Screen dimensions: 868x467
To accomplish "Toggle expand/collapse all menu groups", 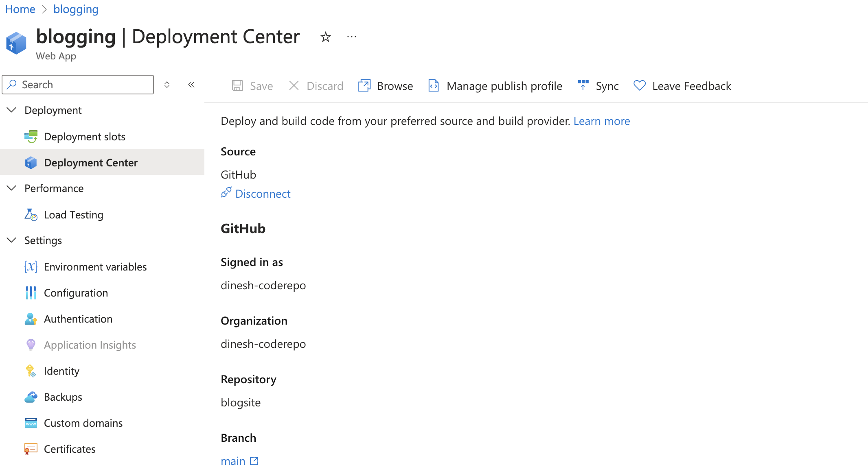I will click(x=167, y=85).
